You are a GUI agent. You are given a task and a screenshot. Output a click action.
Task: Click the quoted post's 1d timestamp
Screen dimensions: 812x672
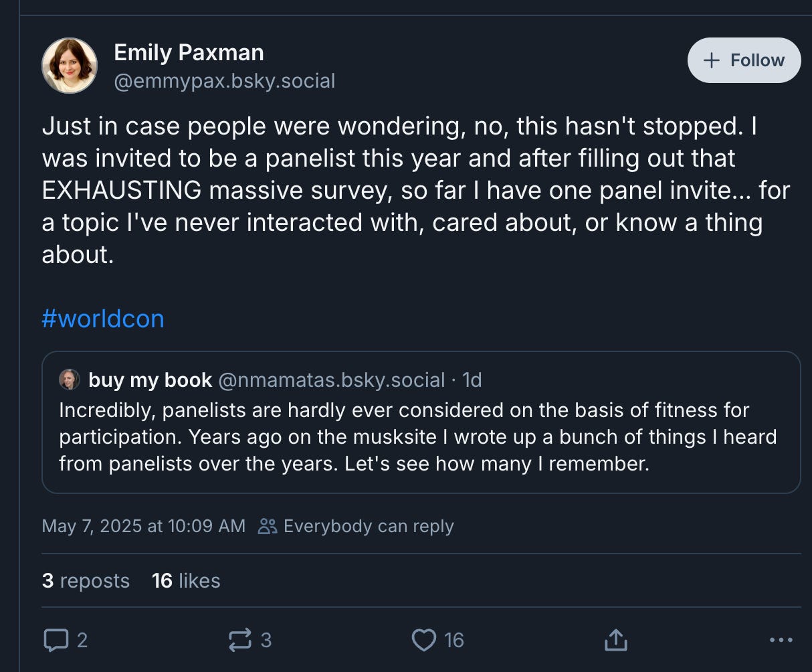click(x=472, y=380)
